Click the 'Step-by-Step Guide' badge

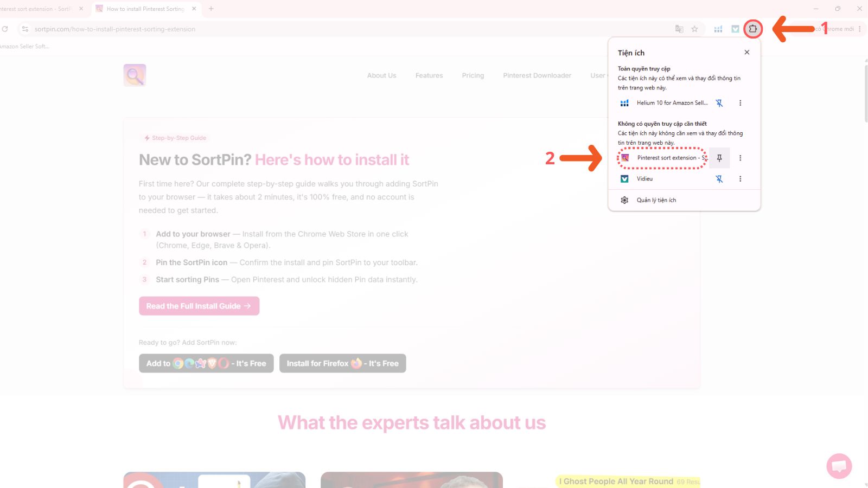[x=175, y=138]
